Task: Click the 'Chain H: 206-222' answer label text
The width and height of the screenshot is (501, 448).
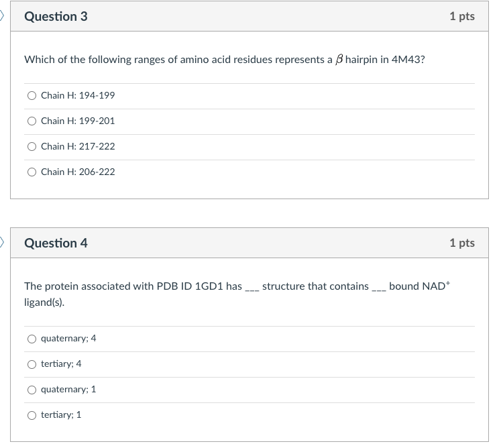Action: click(x=78, y=172)
